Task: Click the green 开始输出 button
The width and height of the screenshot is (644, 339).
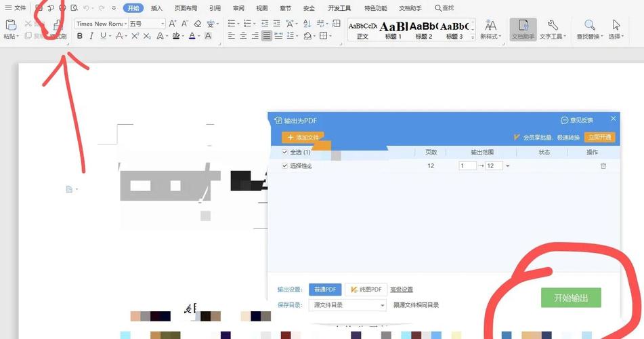Action: click(x=571, y=298)
